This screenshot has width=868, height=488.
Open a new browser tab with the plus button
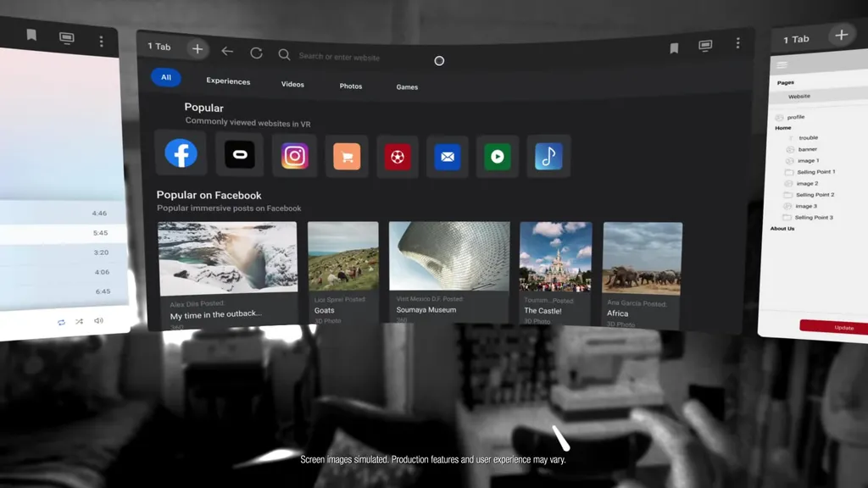pyautogui.click(x=198, y=48)
